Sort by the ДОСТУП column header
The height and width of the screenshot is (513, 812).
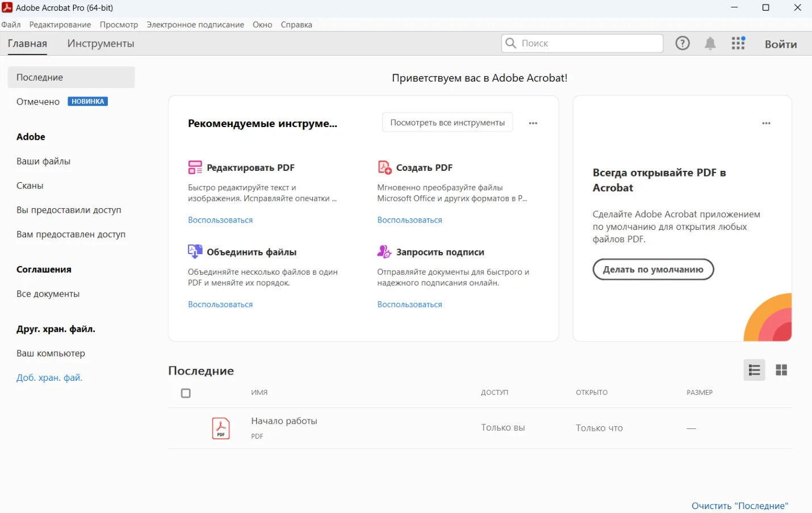(495, 393)
